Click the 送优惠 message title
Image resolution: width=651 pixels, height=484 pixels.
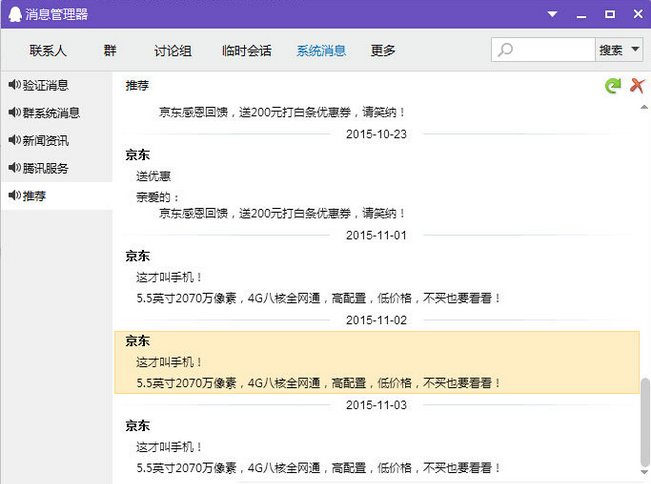click(153, 176)
